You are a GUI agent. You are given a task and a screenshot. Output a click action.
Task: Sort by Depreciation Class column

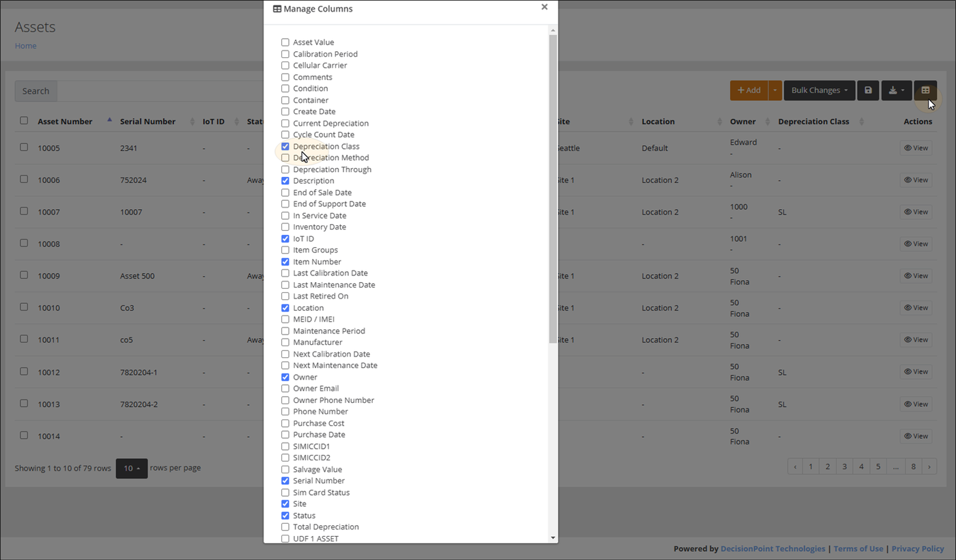813,122
